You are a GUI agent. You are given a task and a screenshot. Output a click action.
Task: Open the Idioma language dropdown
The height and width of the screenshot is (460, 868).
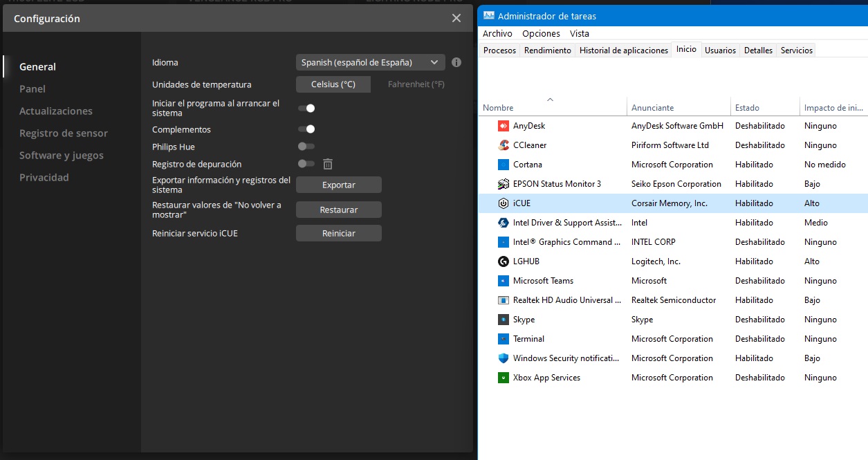(371, 62)
